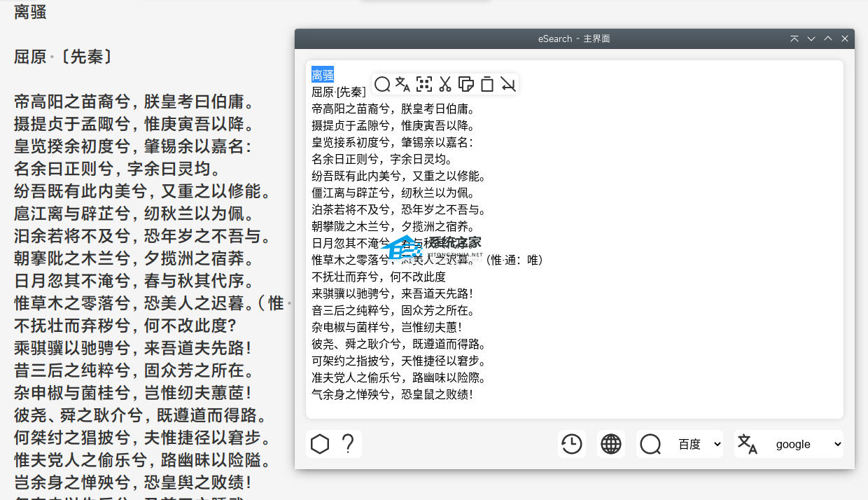
Task: Click the remove line-breaks arrow icon
Action: click(x=508, y=85)
